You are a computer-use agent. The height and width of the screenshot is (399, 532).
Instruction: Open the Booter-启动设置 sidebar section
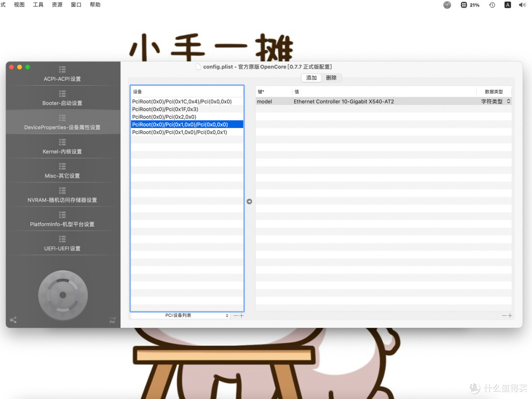pyautogui.click(x=63, y=99)
